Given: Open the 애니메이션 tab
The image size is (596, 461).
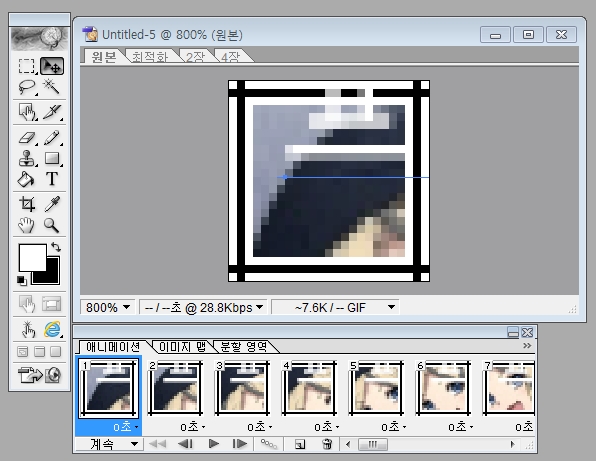Looking at the screenshot, I should [x=113, y=347].
